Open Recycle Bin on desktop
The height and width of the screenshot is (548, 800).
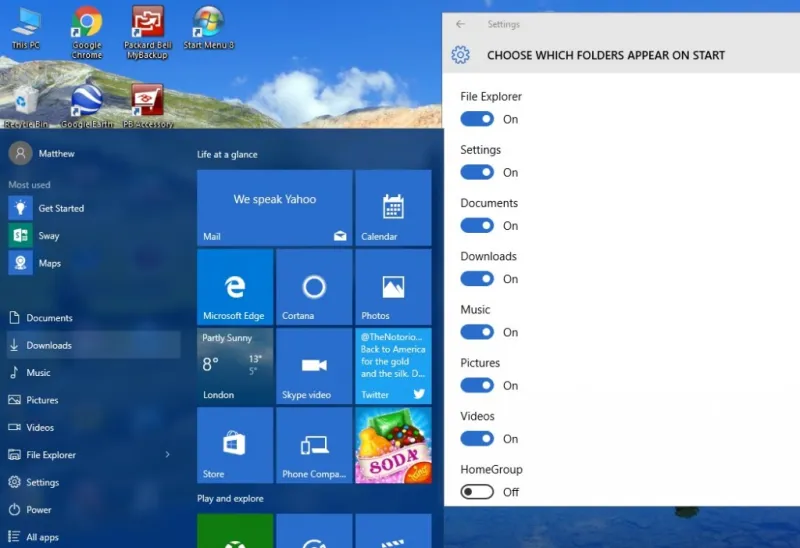26,106
